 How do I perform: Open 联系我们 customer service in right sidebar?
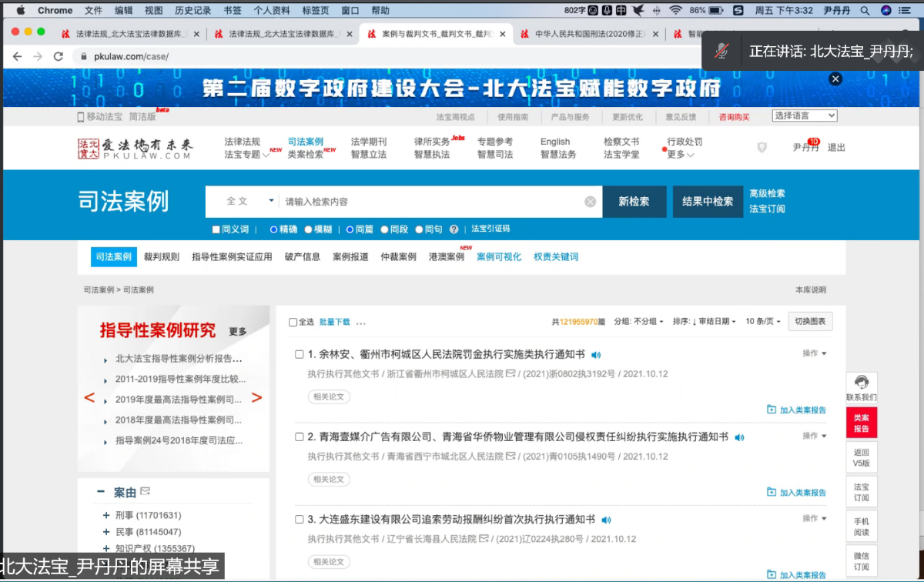click(x=862, y=389)
